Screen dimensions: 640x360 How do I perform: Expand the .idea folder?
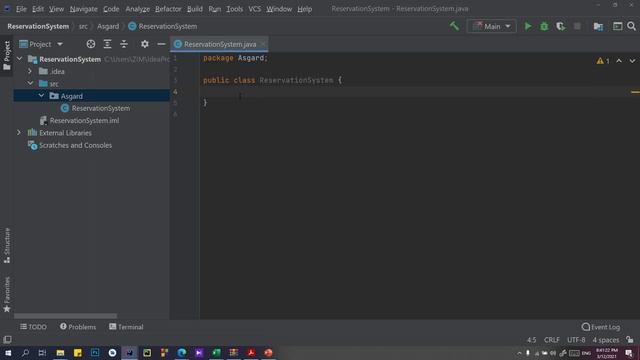(30, 71)
